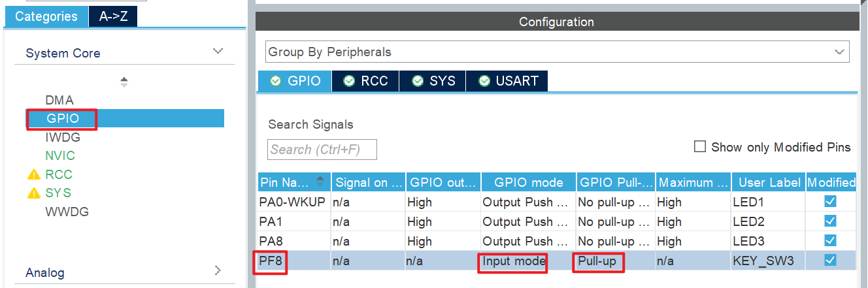The image size is (868, 288).
Task: Toggle Modified checkbox for PA0-WKUP row
Action: pyautogui.click(x=830, y=202)
